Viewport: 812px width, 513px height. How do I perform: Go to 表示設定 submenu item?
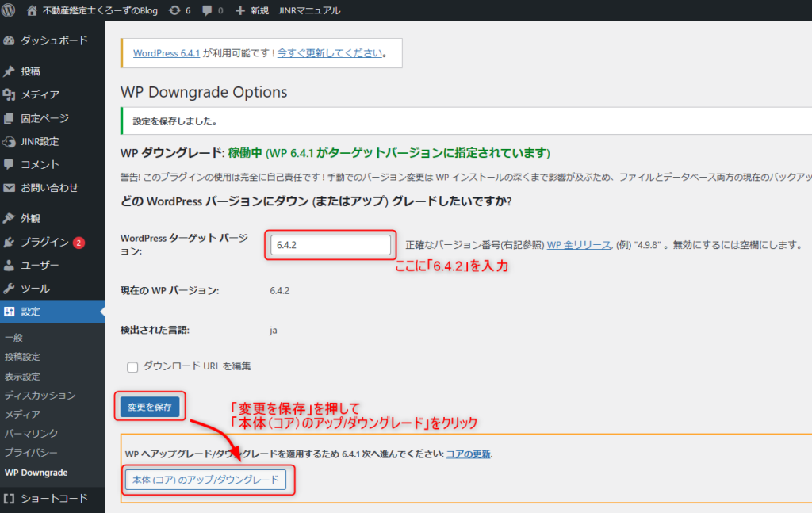22,377
